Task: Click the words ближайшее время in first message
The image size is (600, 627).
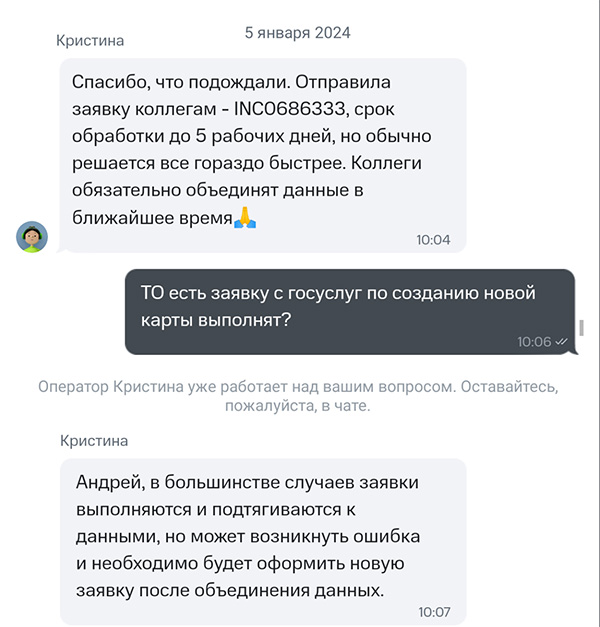Action: 152,217
